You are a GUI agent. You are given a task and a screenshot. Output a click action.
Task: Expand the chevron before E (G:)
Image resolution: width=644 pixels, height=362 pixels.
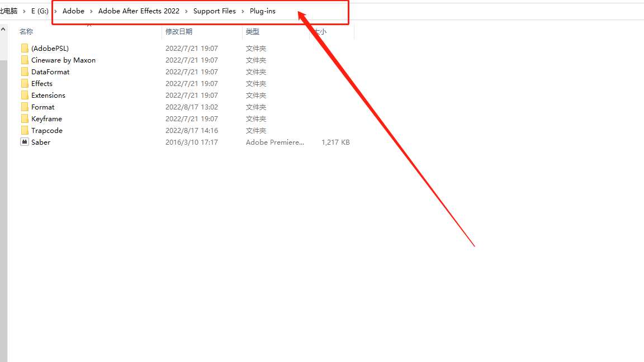coord(24,11)
